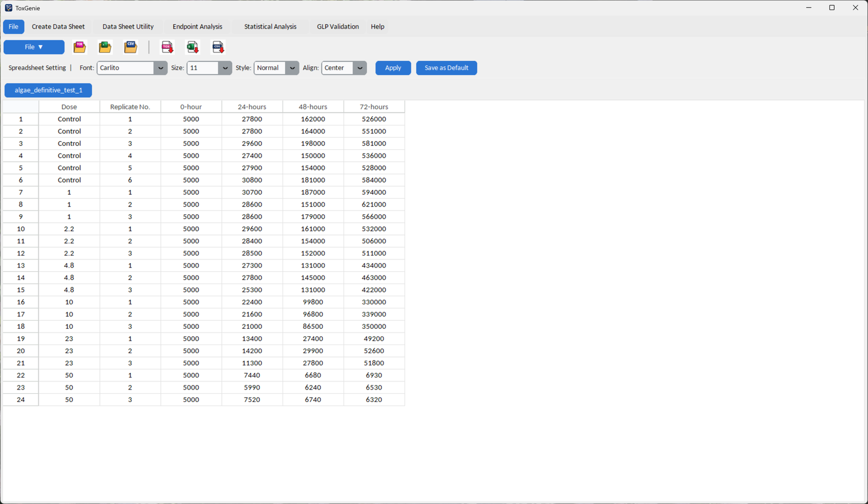Screen dimensions: 868x504
Task: Open the Endpoint Analysis menu
Action: pyautogui.click(x=197, y=27)
